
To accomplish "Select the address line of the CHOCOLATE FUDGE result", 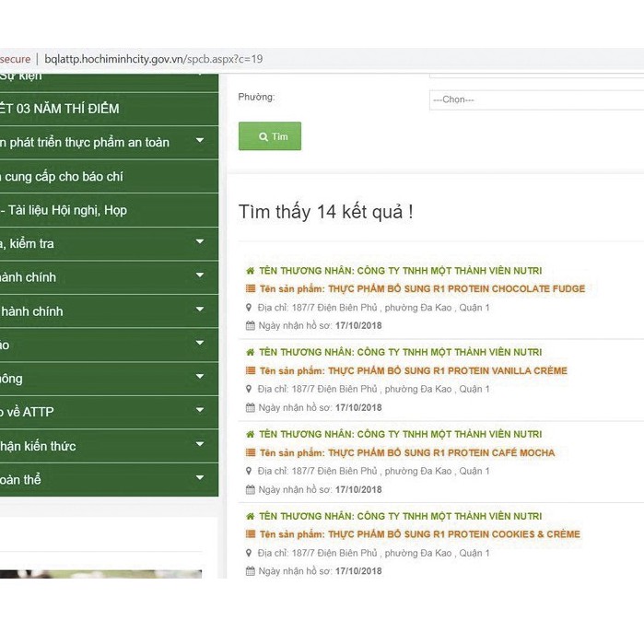I will click(373, 308).
